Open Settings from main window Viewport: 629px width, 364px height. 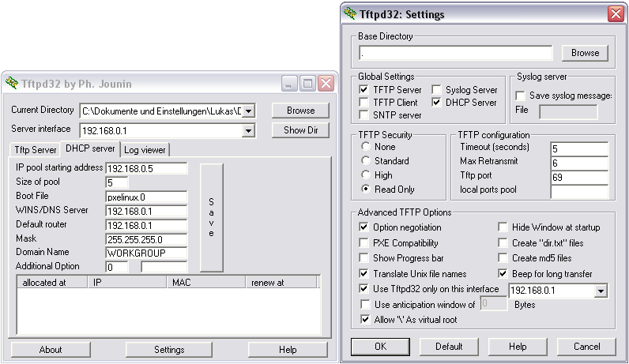pos(169,350)
